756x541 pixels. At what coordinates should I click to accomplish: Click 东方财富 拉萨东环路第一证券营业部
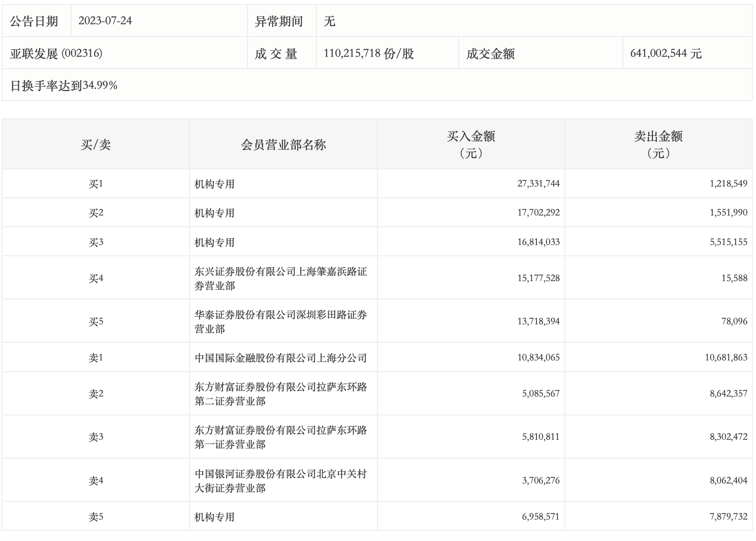[x=280, y=437]
